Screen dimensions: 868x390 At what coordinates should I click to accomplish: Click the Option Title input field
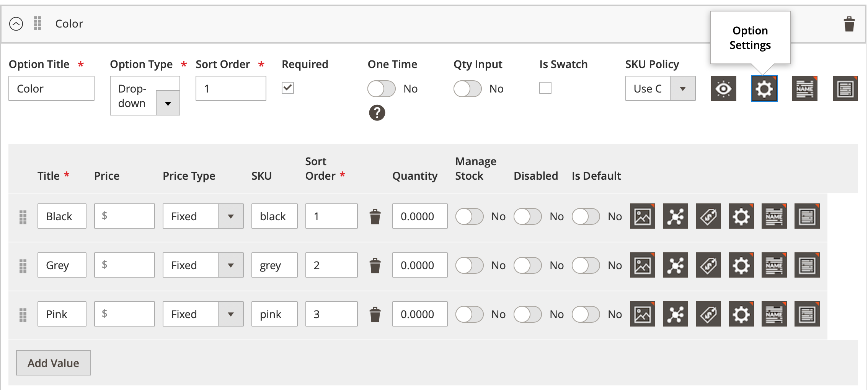point(51,88)
